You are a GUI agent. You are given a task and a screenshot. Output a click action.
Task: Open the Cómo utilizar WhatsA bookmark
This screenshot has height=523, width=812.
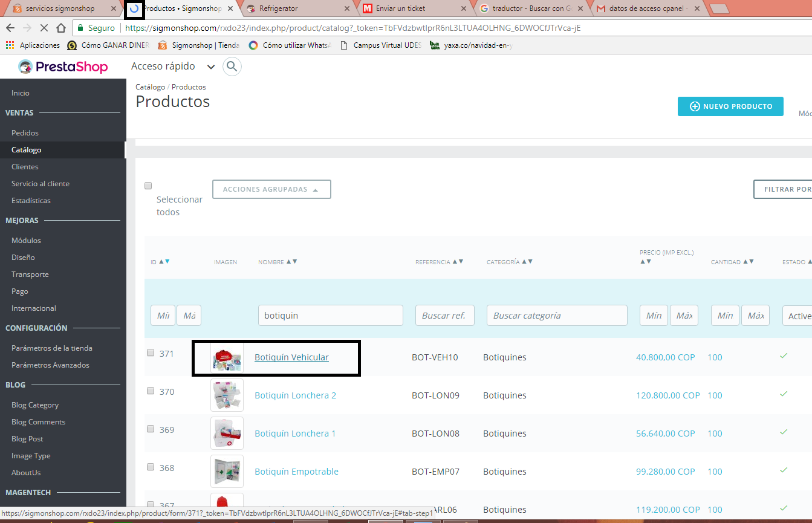click(x=290, y=45)
